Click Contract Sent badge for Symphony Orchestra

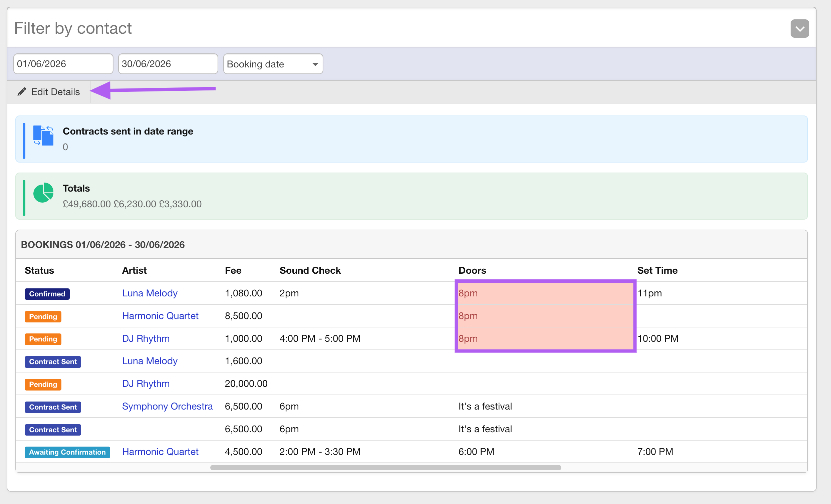pos(53,407)
